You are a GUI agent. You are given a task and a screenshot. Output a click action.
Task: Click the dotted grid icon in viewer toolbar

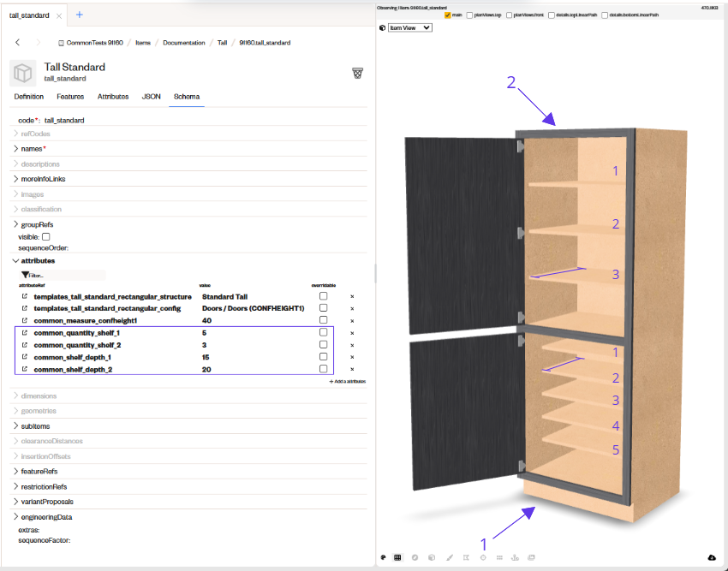pyautogui.click(x=499, y=557)
